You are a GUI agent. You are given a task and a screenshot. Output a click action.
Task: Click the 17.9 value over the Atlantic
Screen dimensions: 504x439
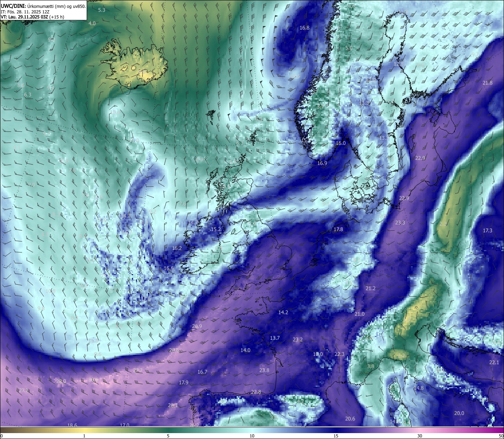tap(183, 383)
